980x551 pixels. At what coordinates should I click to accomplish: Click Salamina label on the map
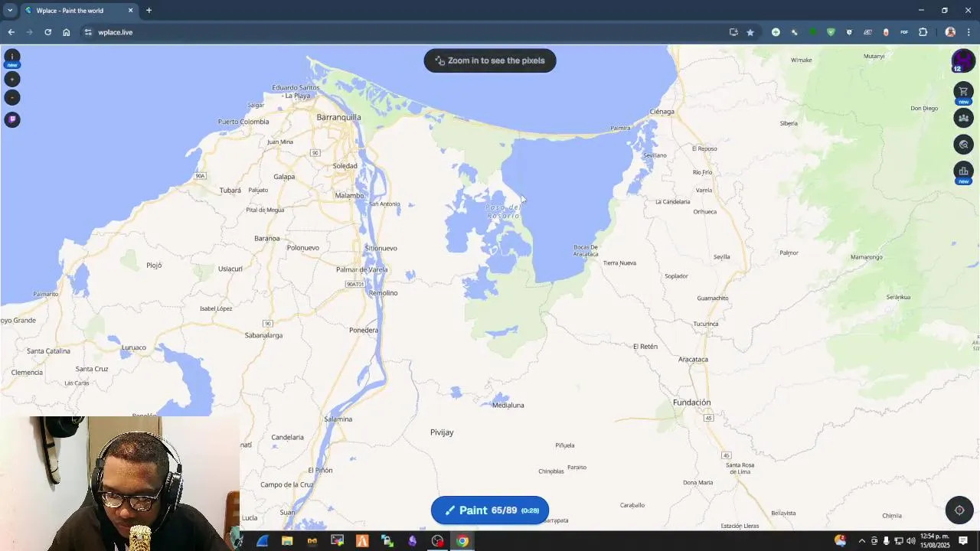click(x=338, y=419)
